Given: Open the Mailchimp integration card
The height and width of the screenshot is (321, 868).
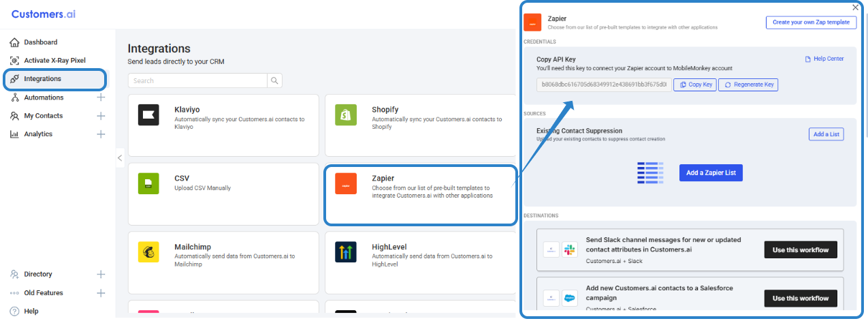Looking at the screenshot, I should coord(223,262).
